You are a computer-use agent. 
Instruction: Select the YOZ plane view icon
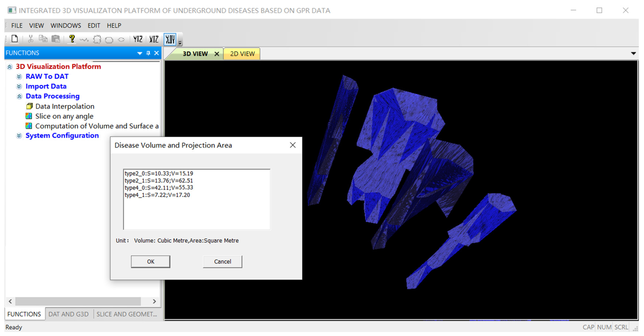[138, 39]
